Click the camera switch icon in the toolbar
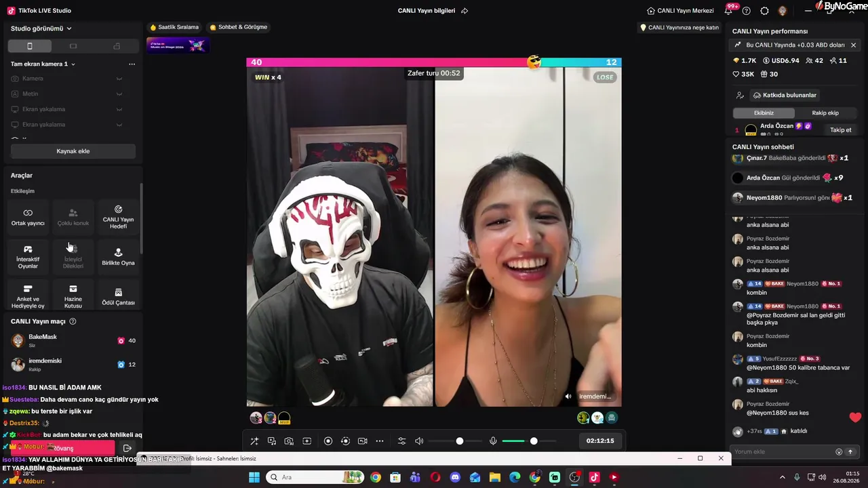The image size is (868, 488). click(x=362, y=441)
